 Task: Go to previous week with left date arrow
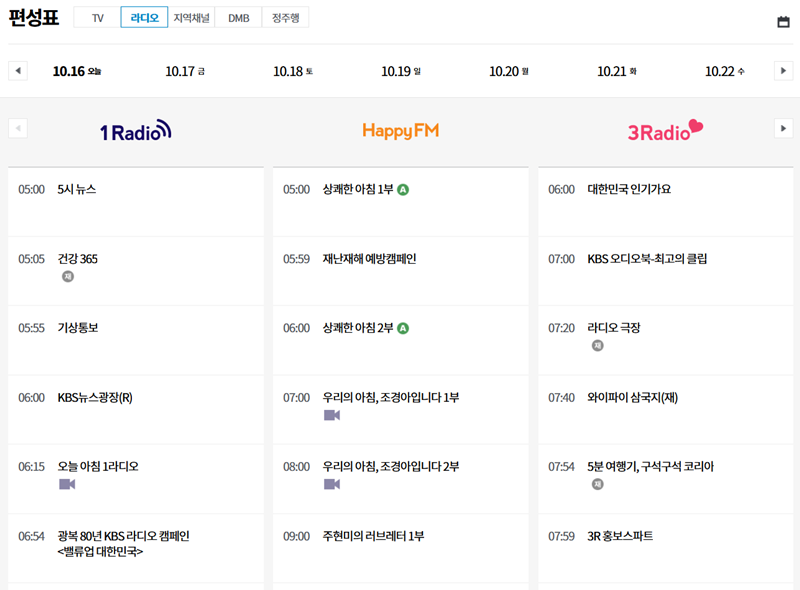click(18, 71)
